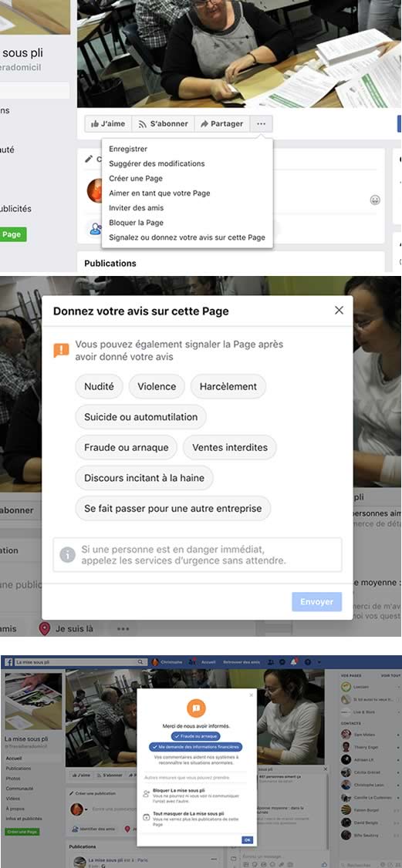Toggle the Nudité feedback chip

click(x=99, y=386)
